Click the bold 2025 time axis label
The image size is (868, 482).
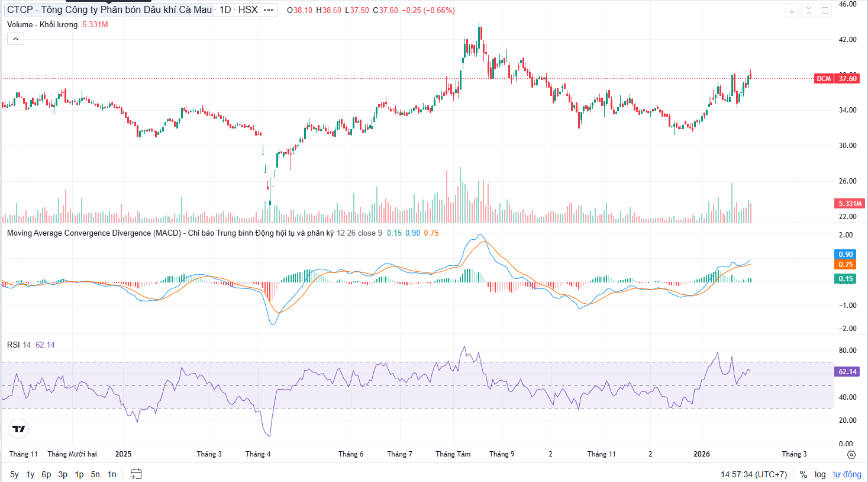[123, 454]
